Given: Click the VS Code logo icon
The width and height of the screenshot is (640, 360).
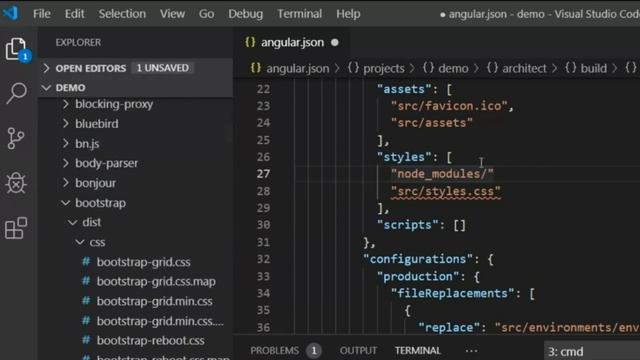Looking at the screenshot, I should pos(11,13).
